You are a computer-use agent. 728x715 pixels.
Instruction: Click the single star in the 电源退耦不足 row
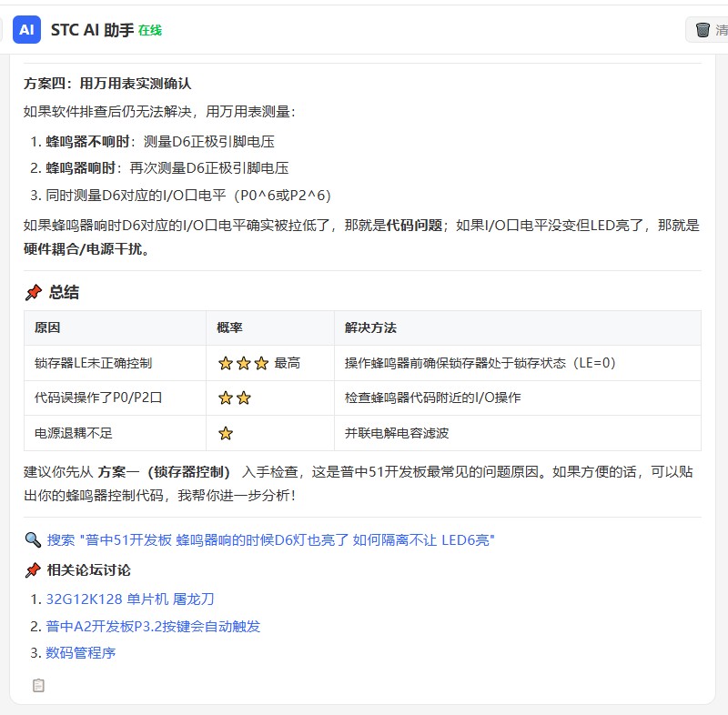(x=226, y=433)
